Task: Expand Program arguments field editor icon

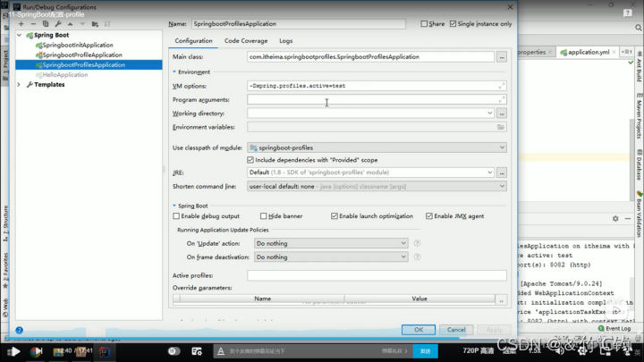Action: click(x=502, y=99)
